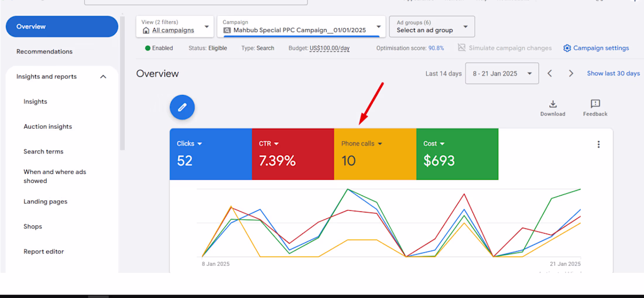Image resolution: width=644 pixels, height=298 pixels.
Task: Click the 90.8% optimisation score link
Action: click(436, 48)
